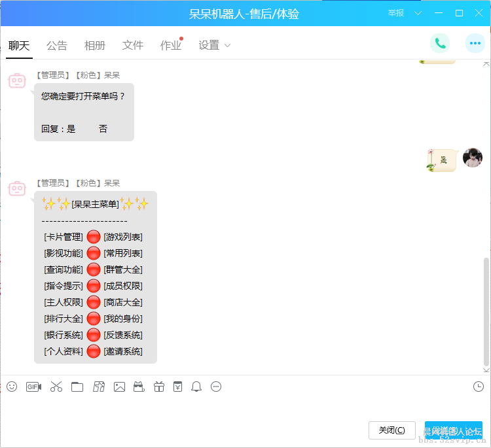
Task: Click the bell notification icon
Action: coord(196,387)
